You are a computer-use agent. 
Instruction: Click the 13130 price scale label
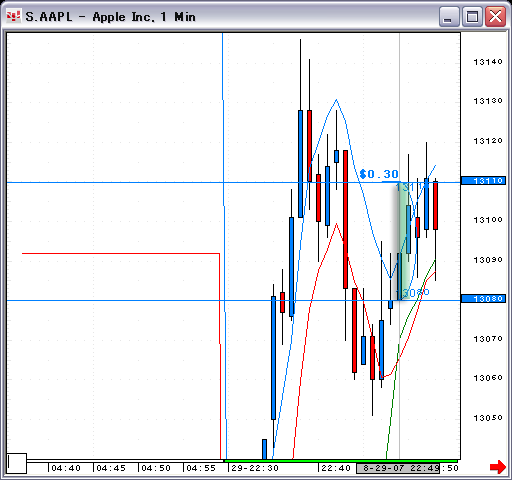488,101
